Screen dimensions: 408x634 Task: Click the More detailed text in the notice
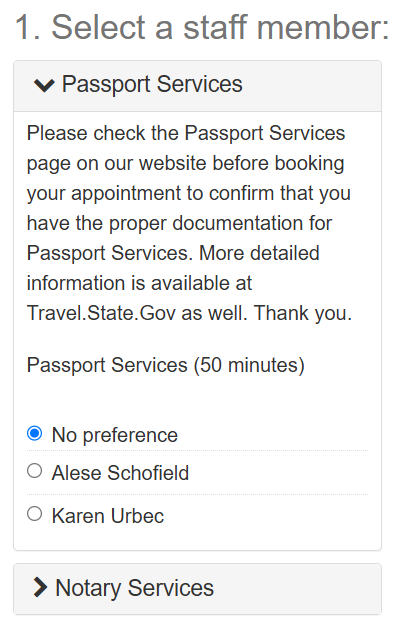point(259,253)
